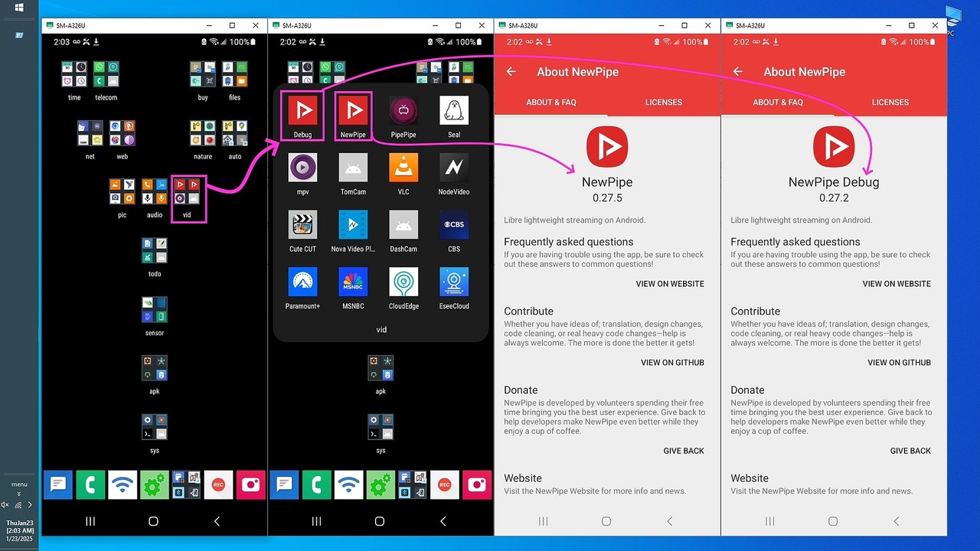
Task: Select ABOUT & FAQ tab in NewPipe 0.27.5 window
Action: pyautogui.click(x=551, y=102)
